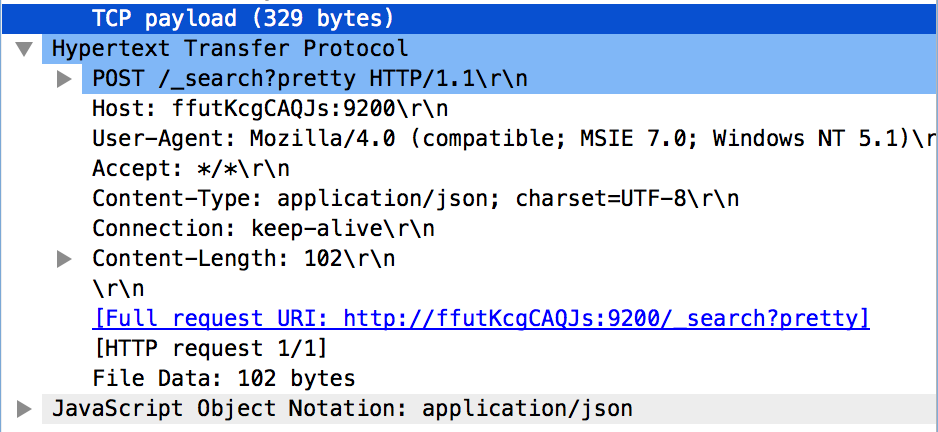
Task: Expand the Content-Length disclosure triangle
Action: coord(65,259)
